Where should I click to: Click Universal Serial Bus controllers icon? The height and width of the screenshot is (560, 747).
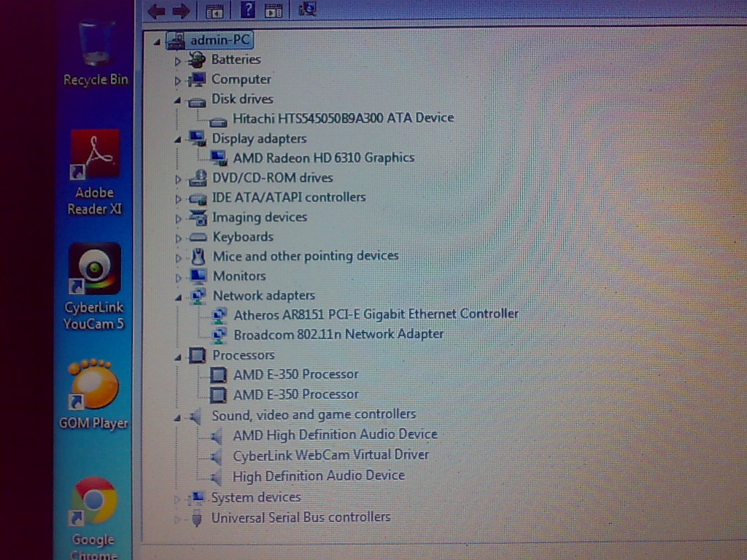(x=196, y=518)
